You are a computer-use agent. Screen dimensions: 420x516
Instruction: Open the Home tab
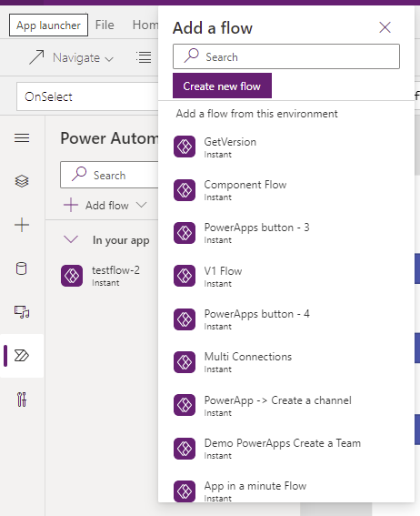click(x=145, y=25)
